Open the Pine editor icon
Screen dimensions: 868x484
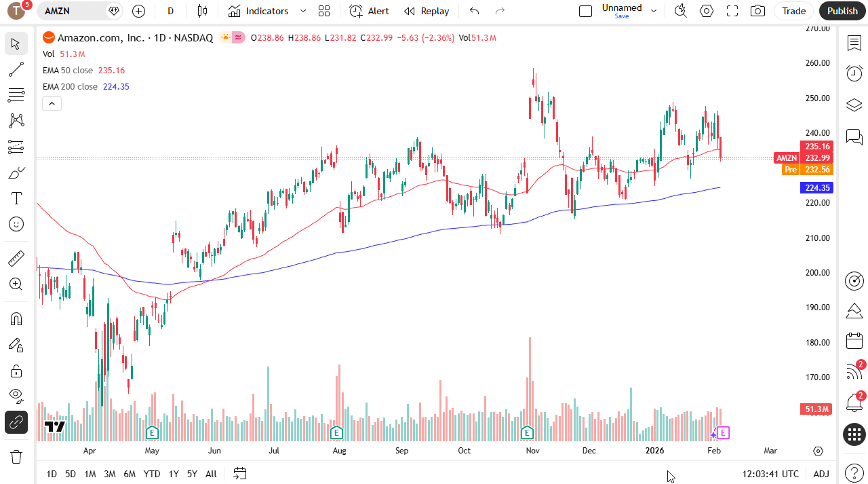(x=854, y=311)
